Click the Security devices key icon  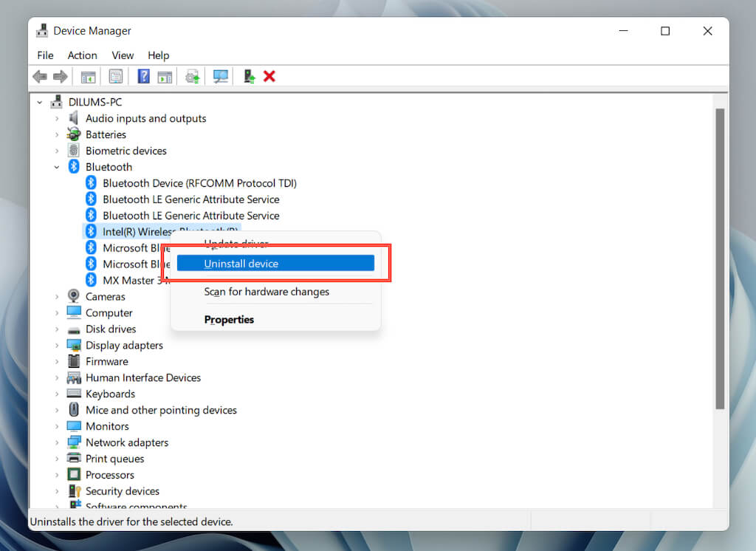75,490
